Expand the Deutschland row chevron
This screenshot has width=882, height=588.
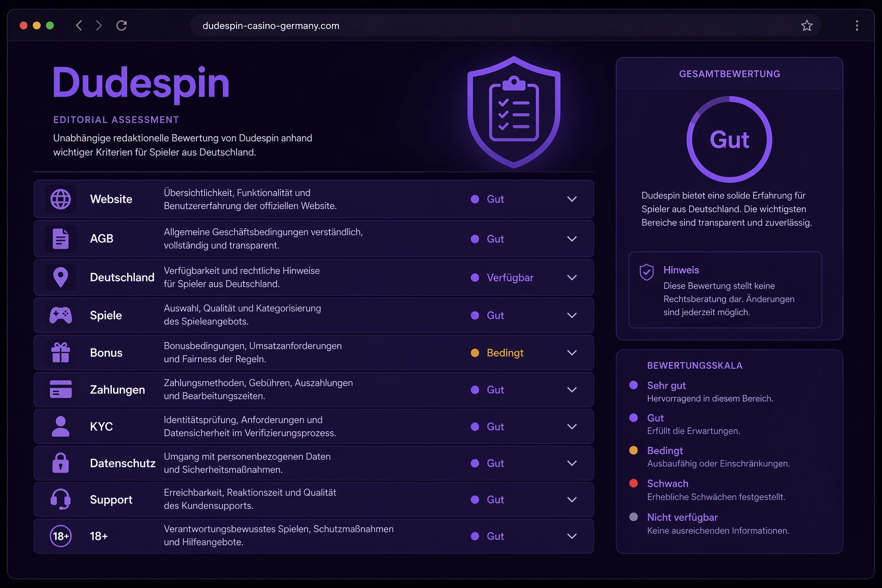[572, 277]
